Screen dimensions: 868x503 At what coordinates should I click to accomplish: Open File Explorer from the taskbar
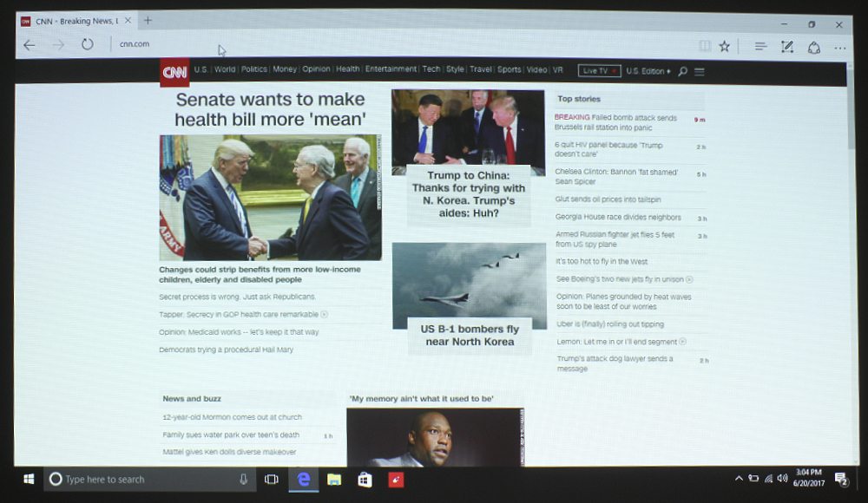(334, 480)
